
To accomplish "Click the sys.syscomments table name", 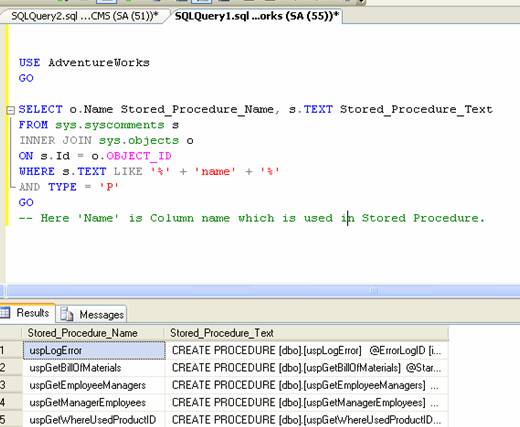I will coord(110,125).
